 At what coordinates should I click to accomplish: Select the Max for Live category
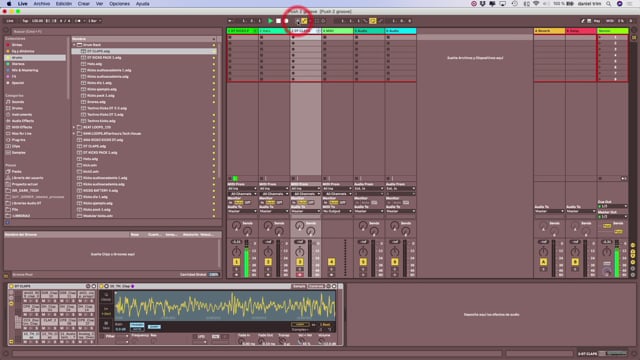pos(22,133)
